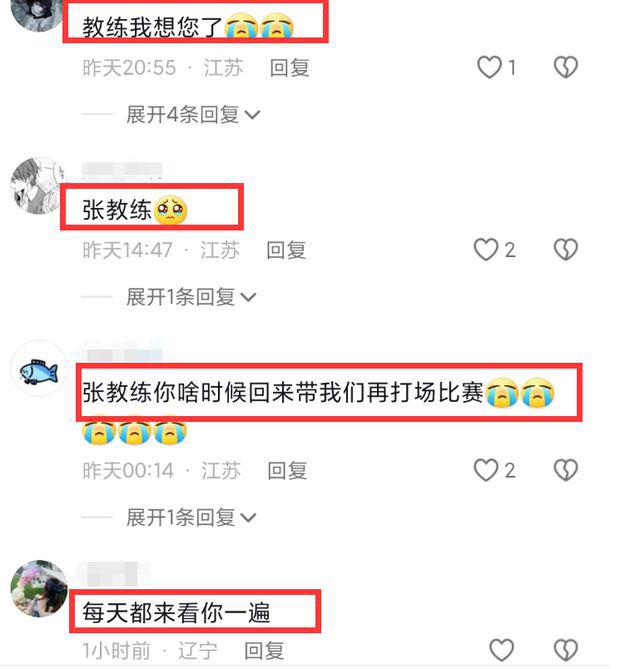Like the 每天都来看你一遍 comment
Viewport: 640px width, 669px height.
[501, 650]
